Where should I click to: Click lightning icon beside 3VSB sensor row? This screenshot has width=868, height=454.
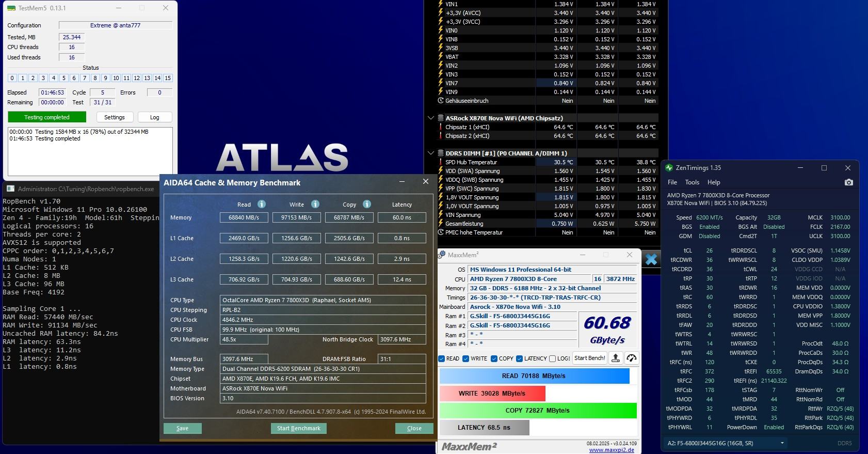click(x=441, y=48)
